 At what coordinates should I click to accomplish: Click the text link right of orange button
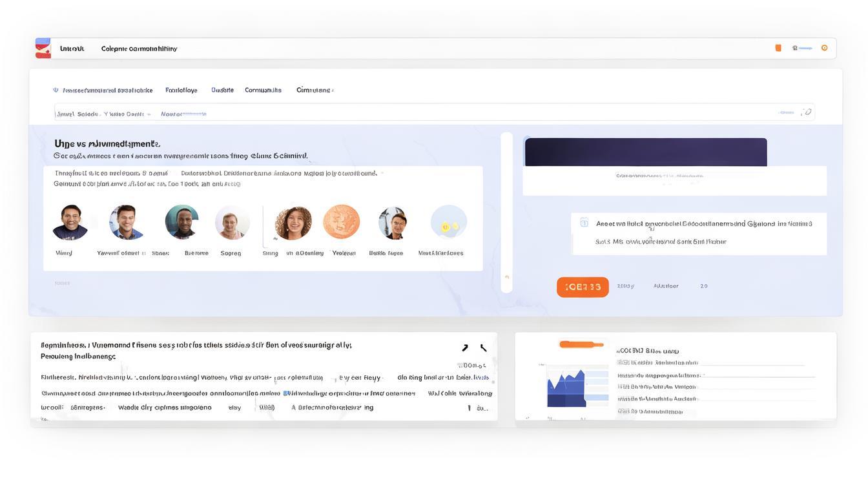[x=625, y=286]
